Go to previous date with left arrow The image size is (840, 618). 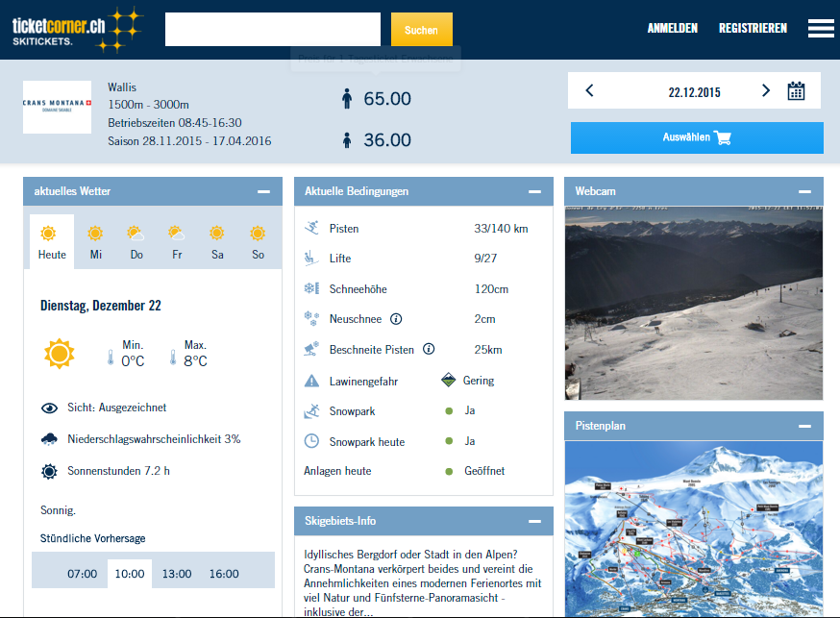[x=589, y=91]
